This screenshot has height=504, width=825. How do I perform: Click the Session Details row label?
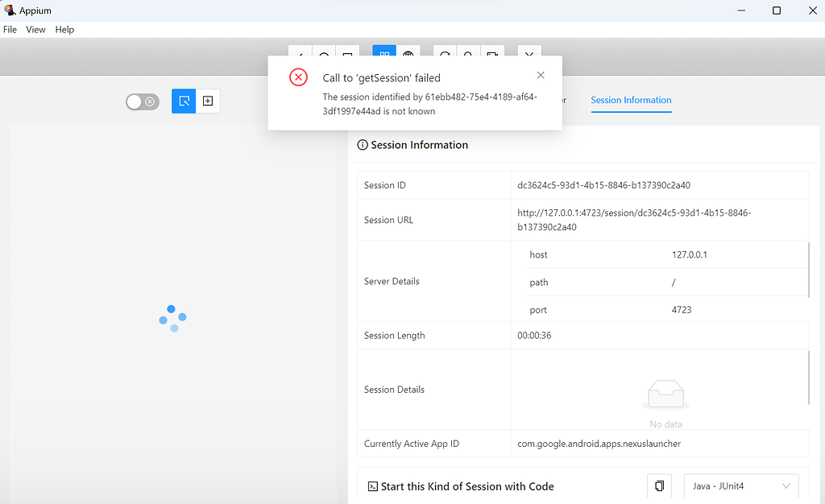coord(394,390)
